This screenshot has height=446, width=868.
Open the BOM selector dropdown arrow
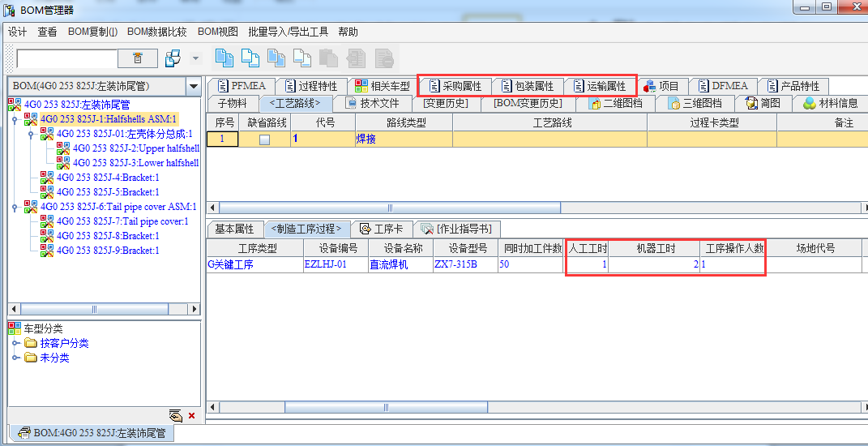click(193, 87)
